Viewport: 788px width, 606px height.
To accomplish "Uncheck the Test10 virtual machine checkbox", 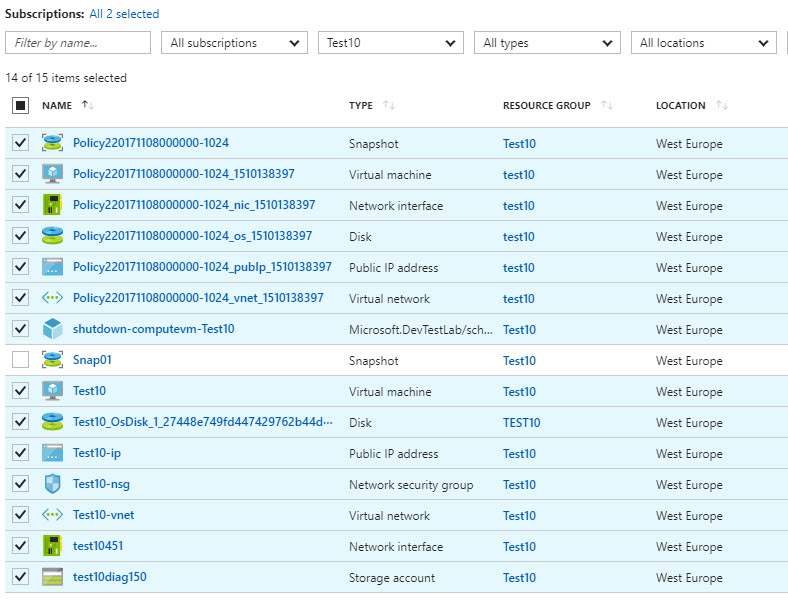I will tap(20, 391).
